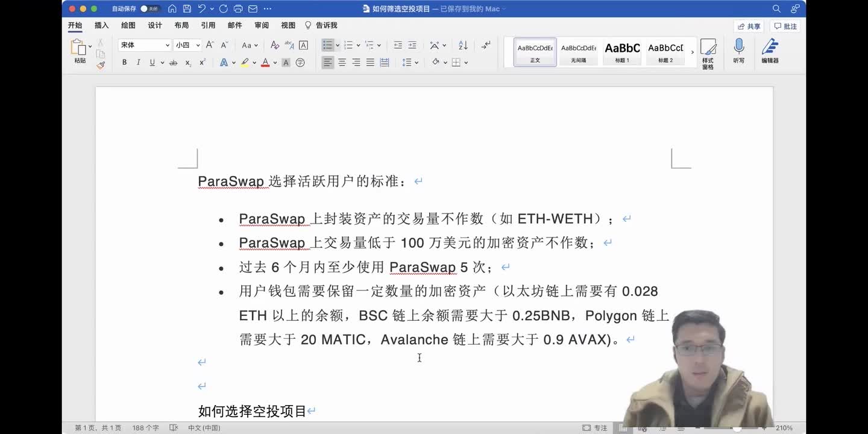Print the document using the printer icon

point(238,8)
